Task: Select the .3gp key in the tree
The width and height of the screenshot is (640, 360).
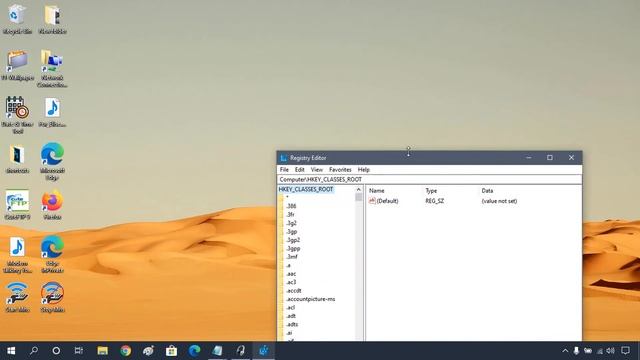Action: (291, 231)
